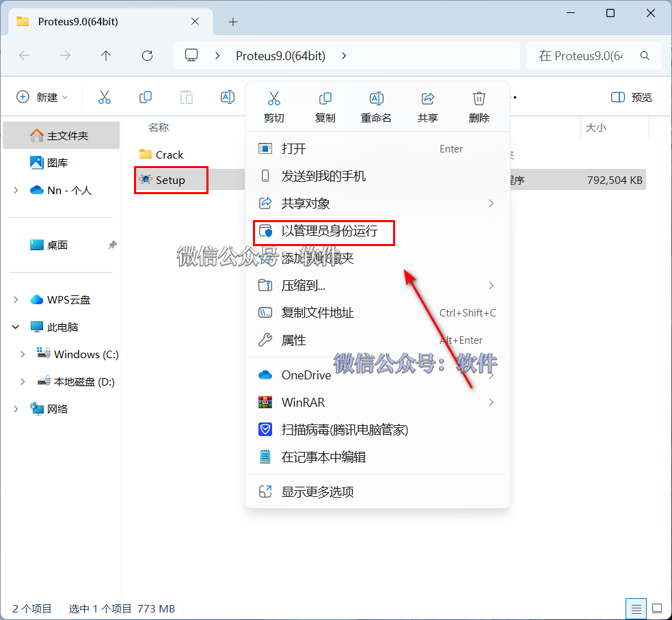
Task: Switch to large icons view in status bar
Action: [x=657, y=608]
